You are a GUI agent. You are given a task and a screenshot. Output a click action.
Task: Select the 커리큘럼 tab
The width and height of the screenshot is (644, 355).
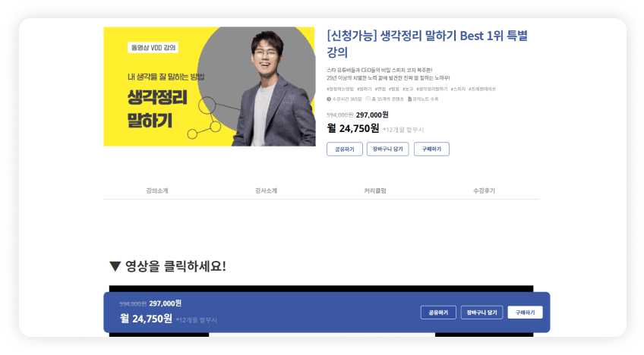coord(375,191)
